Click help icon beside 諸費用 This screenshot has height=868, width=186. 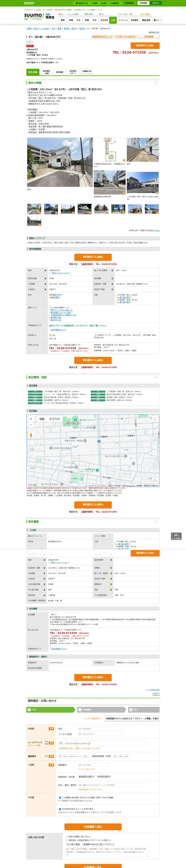[111, 568]
